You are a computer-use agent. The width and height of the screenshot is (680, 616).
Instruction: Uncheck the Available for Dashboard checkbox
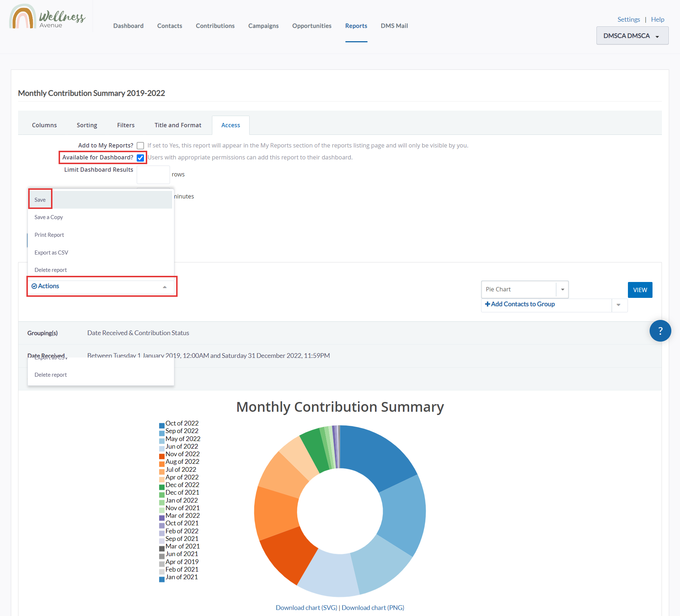(x=140, y=158)
